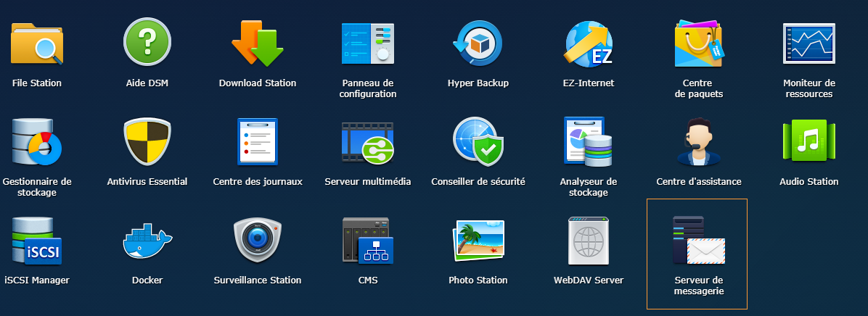Open Moniteur de ressources chart icon
This screenshot has width=868, height=316.
point(808,43)
